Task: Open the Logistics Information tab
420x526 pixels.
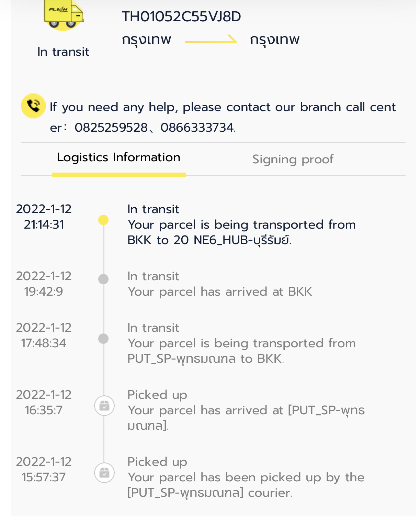Action: point(118,157)
